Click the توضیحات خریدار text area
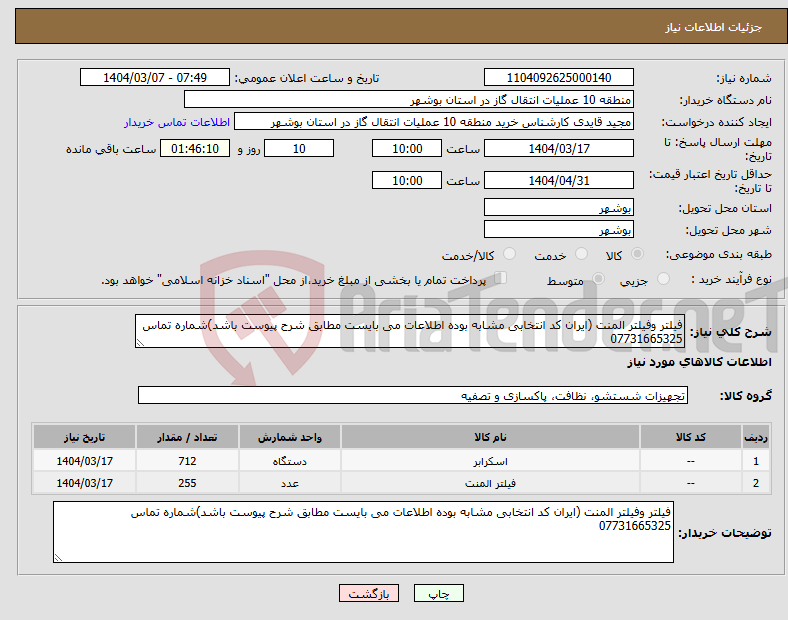 (x=363, y=532)
